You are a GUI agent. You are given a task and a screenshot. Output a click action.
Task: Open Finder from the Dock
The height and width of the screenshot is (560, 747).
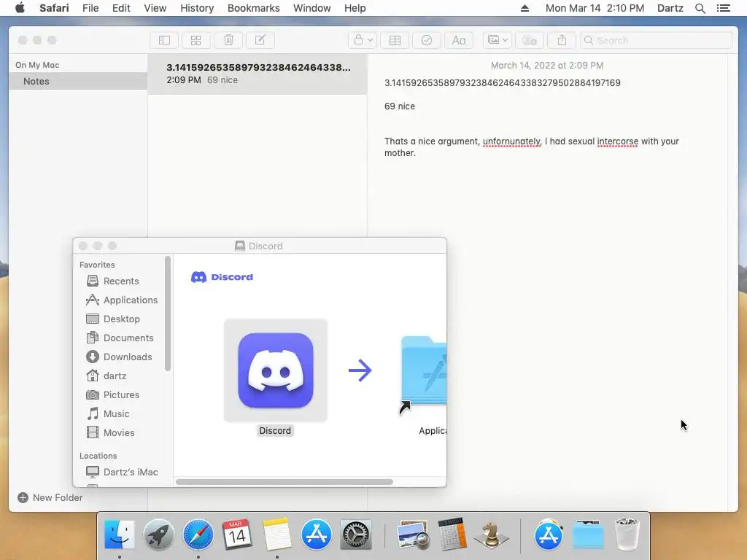(x=119, y=534)
